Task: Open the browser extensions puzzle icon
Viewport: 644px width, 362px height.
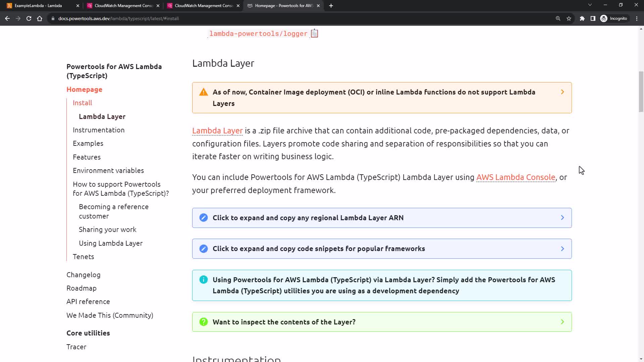Action: point(582,19)
